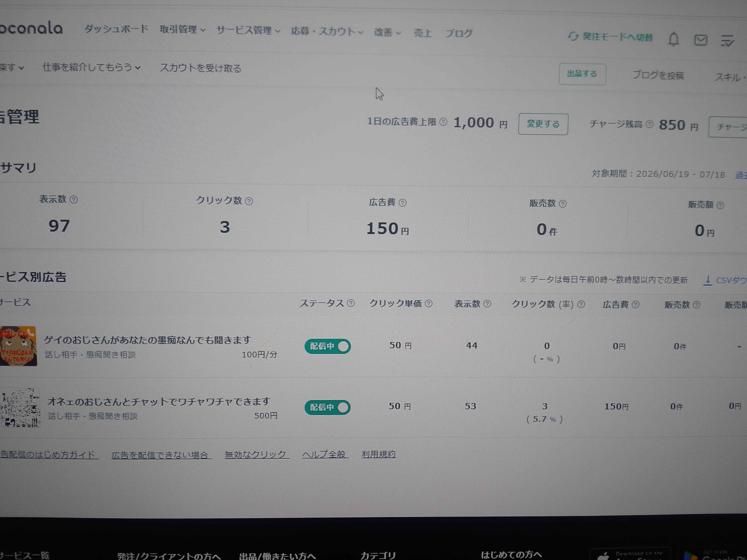The width and height of the screenshot is (747, 560).
Task: Expand the サービス管理 dropdown menu
Action: 248,30
